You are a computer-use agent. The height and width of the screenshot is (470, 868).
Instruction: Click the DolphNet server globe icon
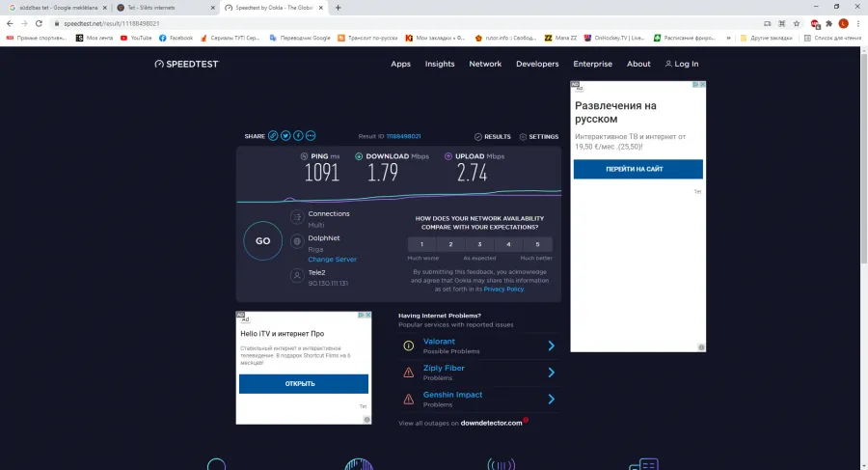click(297, 241)
